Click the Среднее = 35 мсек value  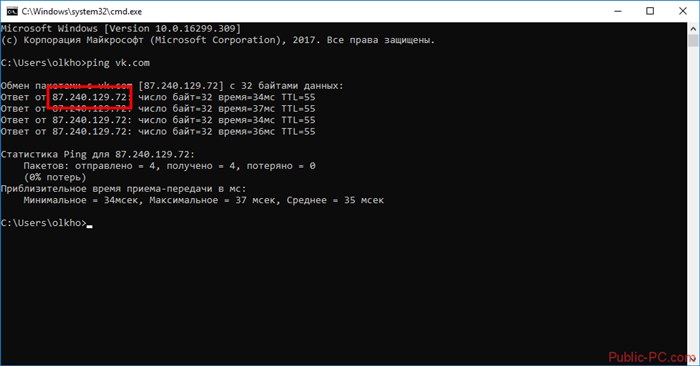[x=335, y=200]
